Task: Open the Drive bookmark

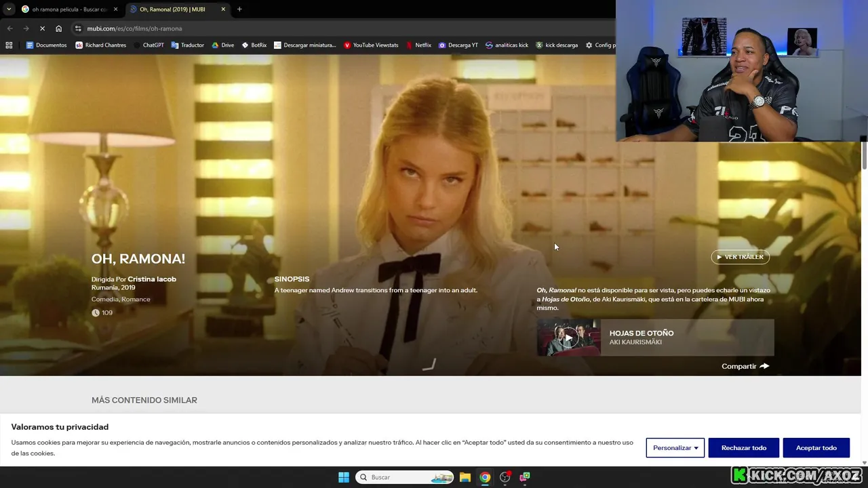Action: [222, 45]
